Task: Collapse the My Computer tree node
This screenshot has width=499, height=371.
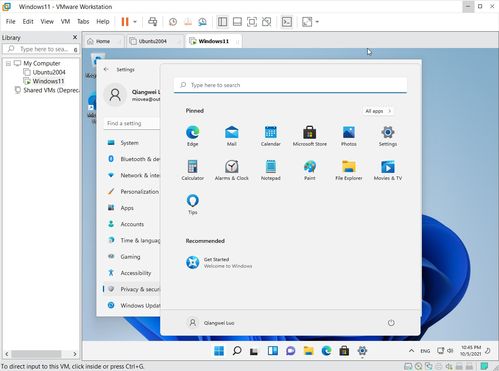Action: [8, 63]
